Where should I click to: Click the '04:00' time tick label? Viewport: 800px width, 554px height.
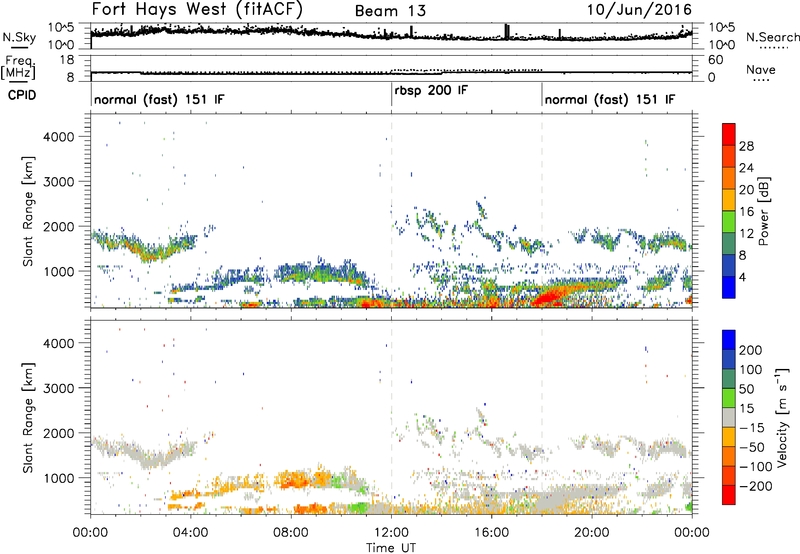[191, 533]
